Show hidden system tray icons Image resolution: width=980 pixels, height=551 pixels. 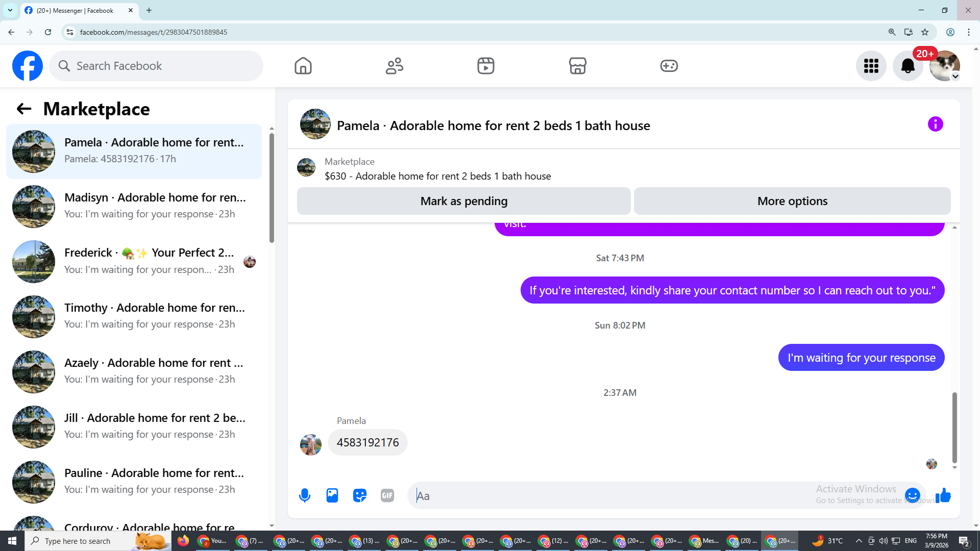pyautogui.click(x=859, y=541)
